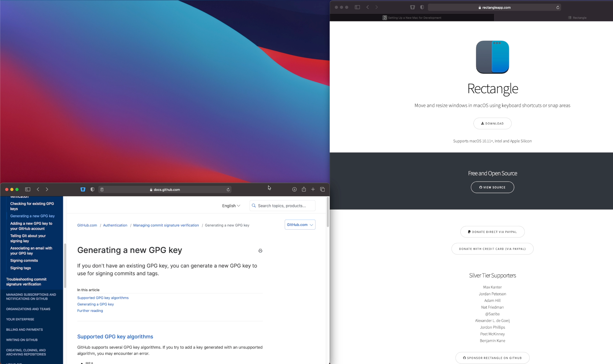Show downloads in docs.github.com Safari window
This screenshot has height=364, width=613.
[294, 189]
